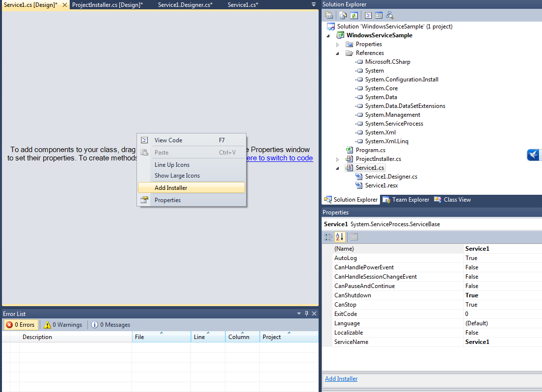This screenshot has height=392, width=542.
Task: Click the blue bird floating icon
Action: [533, 155]
